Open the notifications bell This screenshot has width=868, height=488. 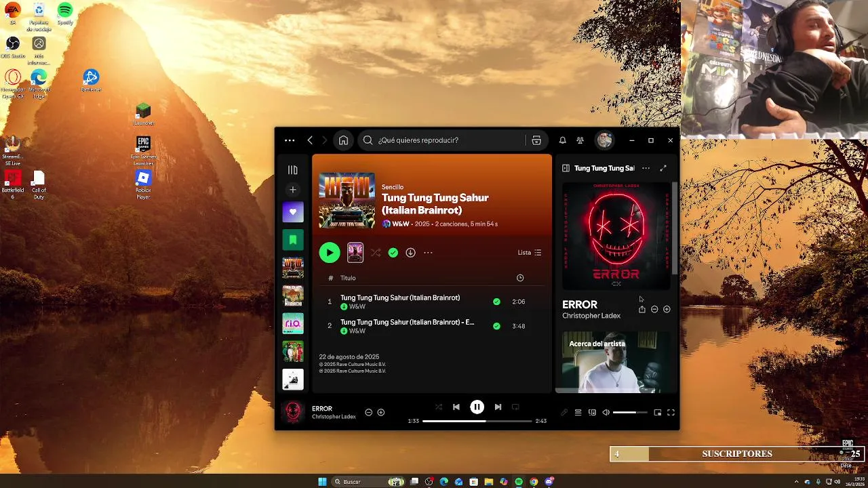tap(562, 140)
